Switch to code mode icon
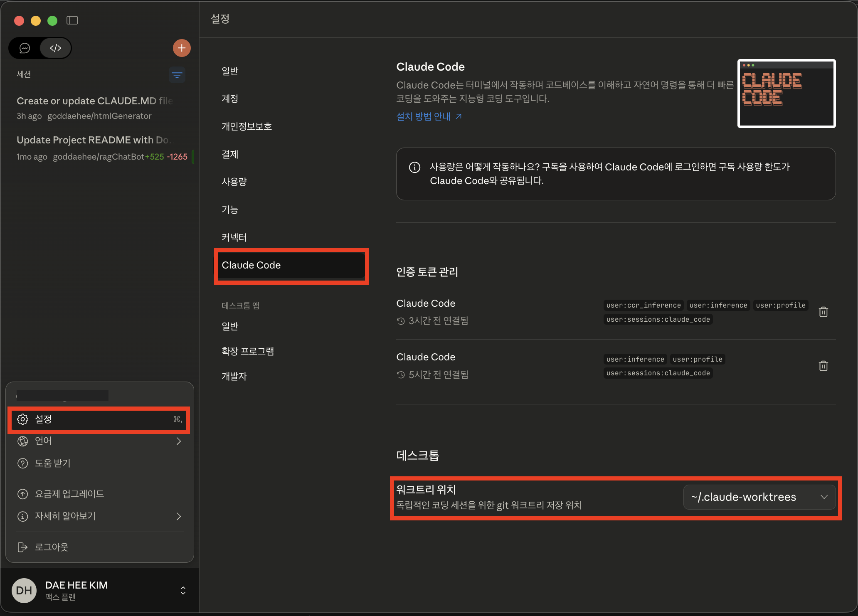Viewport: 858px width, 616px height. [x=55, y=48]
